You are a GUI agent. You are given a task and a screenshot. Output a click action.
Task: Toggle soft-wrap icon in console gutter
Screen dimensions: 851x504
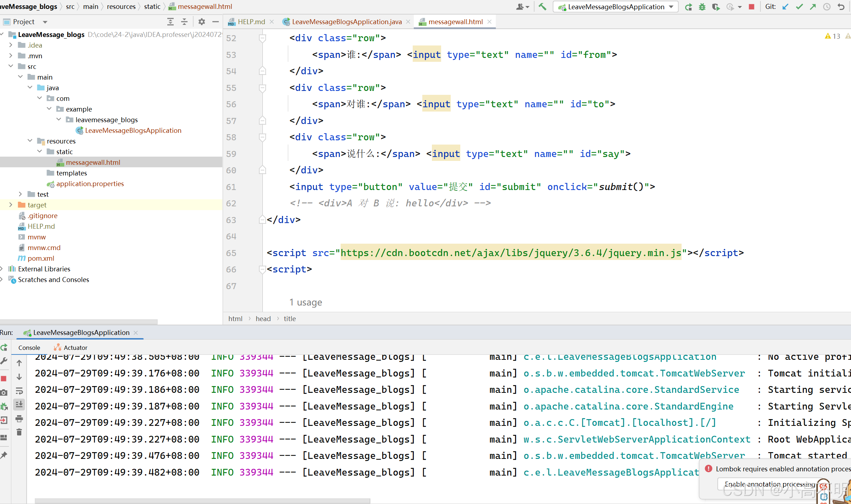(19, 391)
